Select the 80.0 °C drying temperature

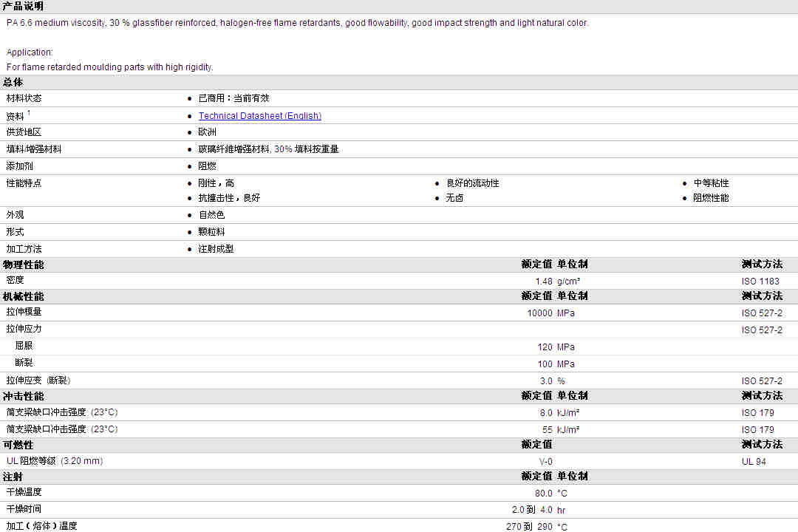tap(550, 494)
